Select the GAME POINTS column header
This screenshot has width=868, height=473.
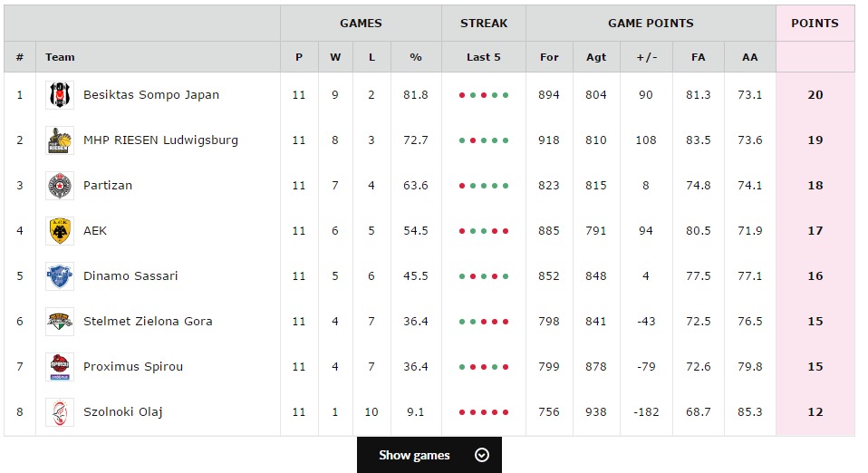(x=651, y=24)
